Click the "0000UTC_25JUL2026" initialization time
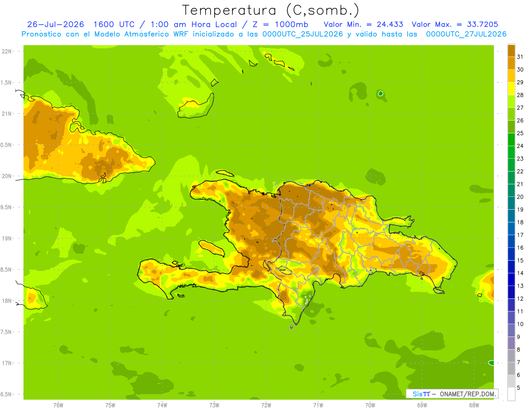Viewport: 532px width, 411px height. [303, 34]
